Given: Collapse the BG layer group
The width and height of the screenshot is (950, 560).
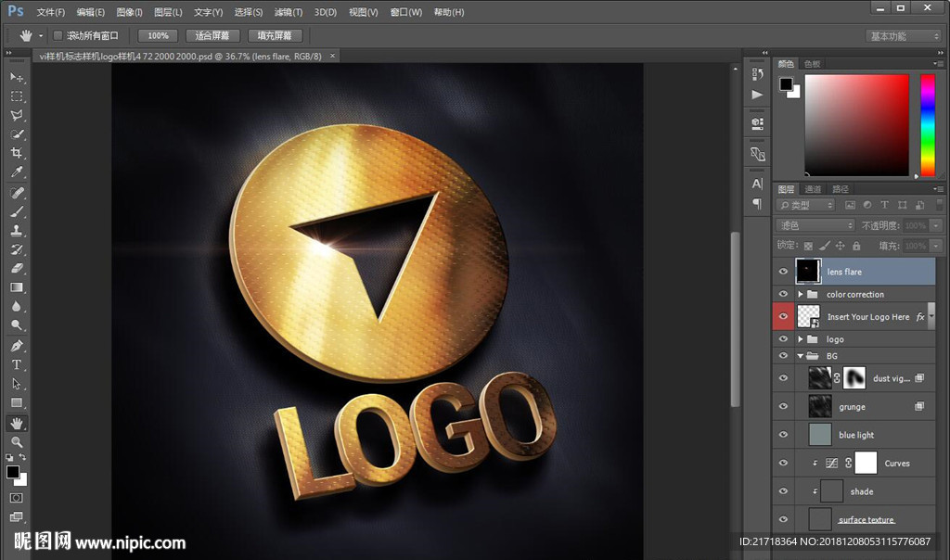Looking at the screenshot, I should [801, 356].
